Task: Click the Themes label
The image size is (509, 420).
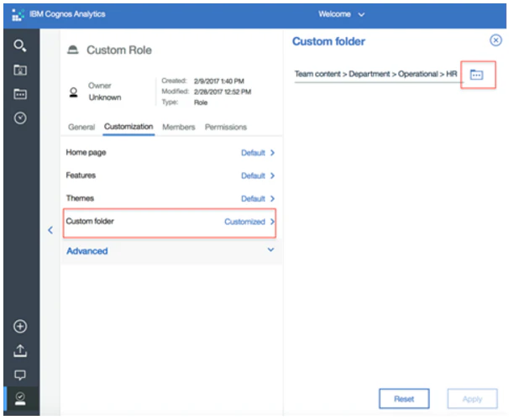Action: (x=80, y=198)
